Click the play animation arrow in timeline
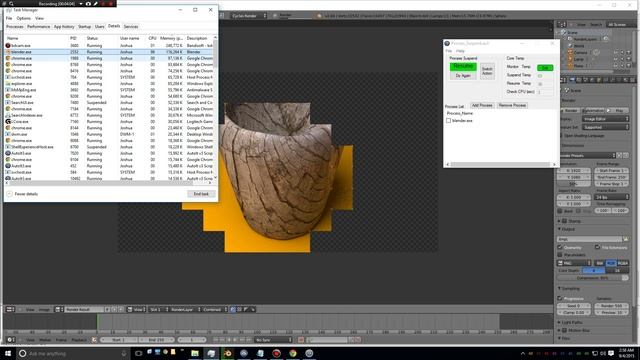This screenshot has width=640, height=360. (x=235, y=340)
